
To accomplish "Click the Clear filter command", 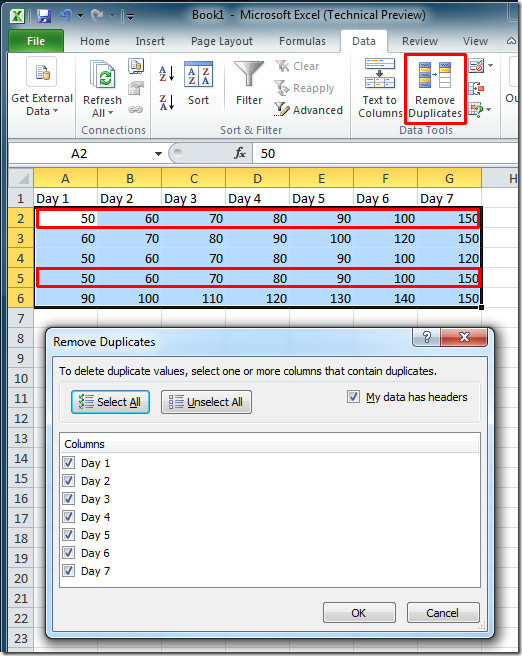I will (x=298, y=66).
